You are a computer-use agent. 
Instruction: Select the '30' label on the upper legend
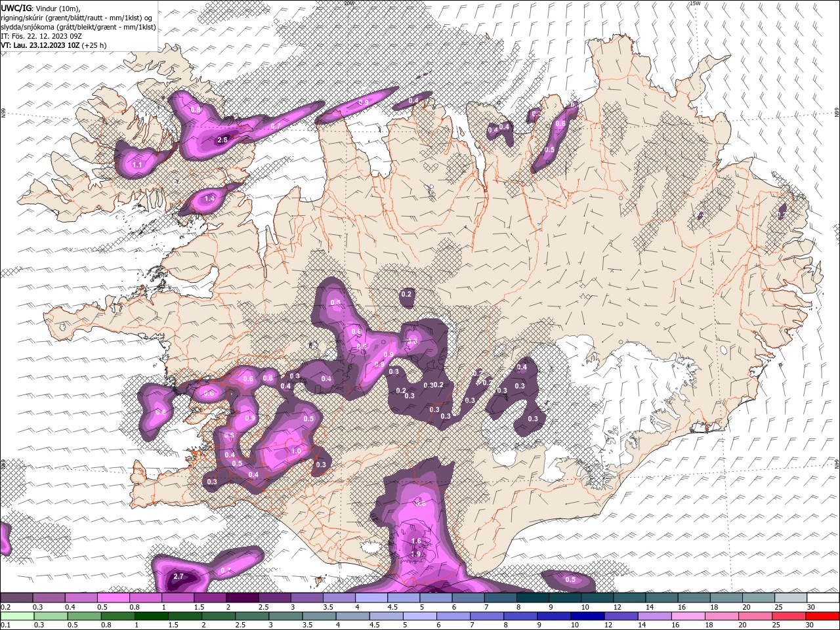[812, 607]
